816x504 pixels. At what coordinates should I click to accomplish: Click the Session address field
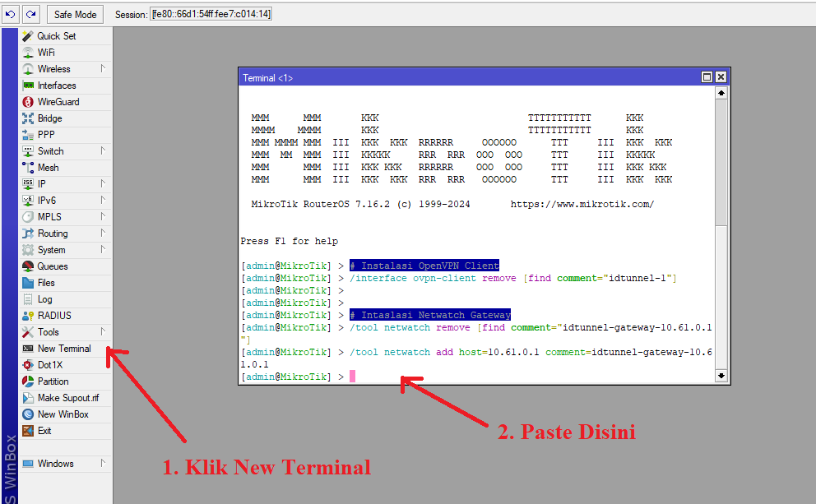[x=211, y=14]
